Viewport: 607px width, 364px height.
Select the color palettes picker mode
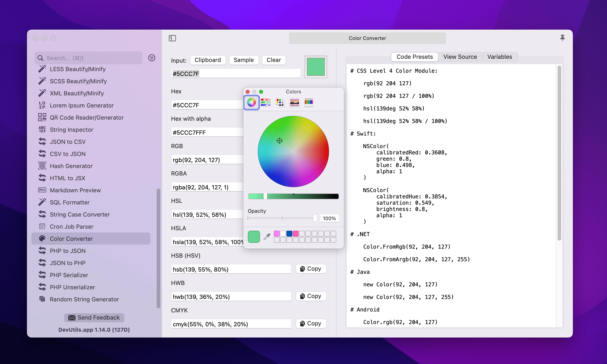280,102
